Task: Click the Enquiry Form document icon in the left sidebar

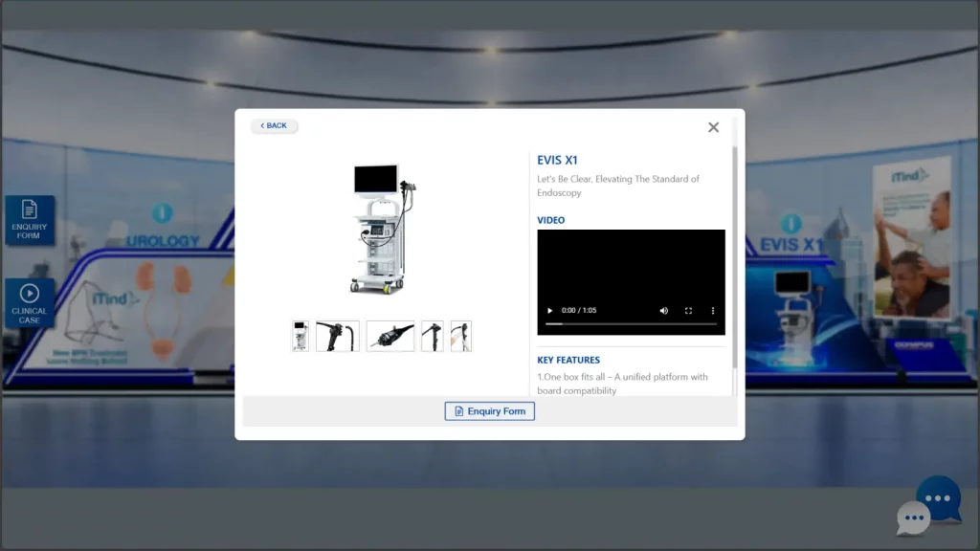Action: [x=30, y=220]
